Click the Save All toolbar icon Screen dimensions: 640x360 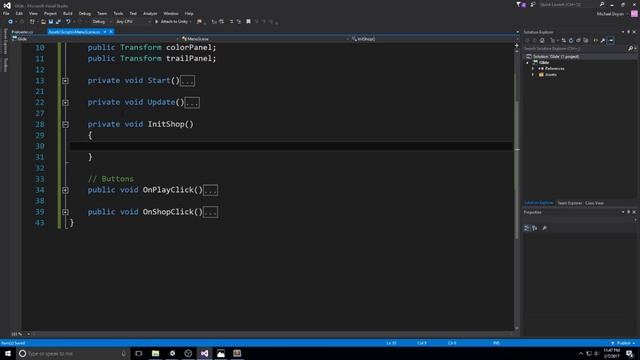coord(58,22)
